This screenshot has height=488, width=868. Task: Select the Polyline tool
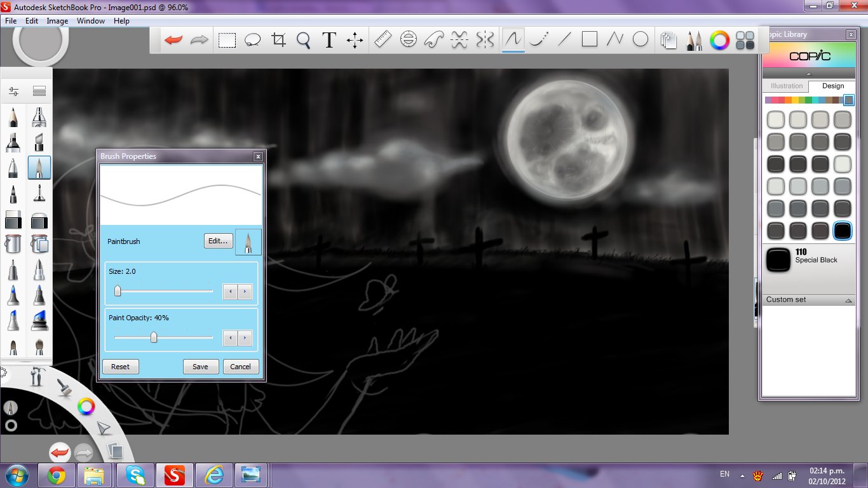point(614,39)
